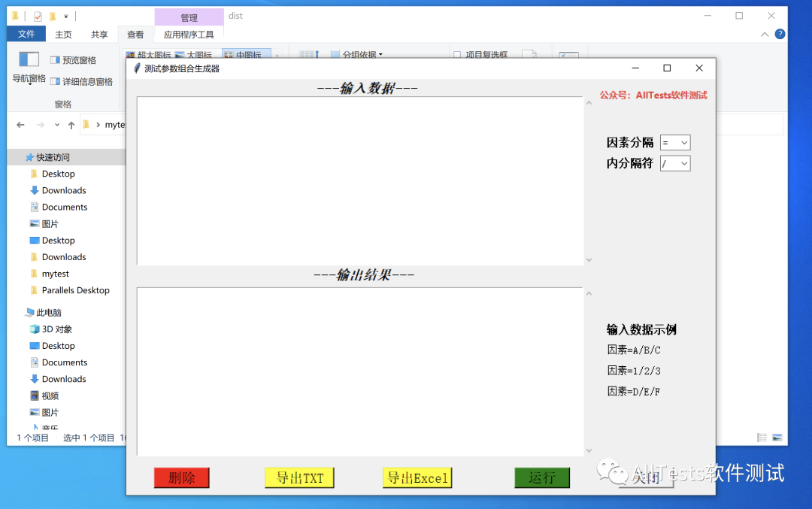Select the 查看 ribbon tab
812x509 pixels.
[135, 35]
